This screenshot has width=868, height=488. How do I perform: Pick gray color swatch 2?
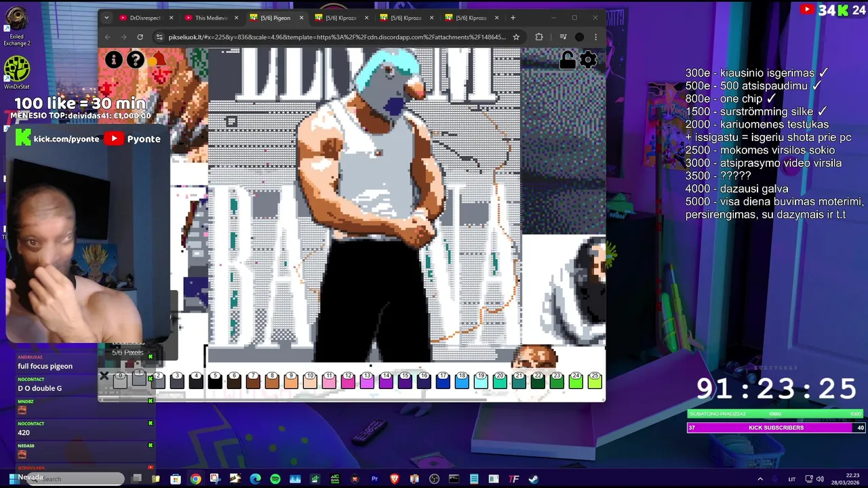[x=158, y=381]
